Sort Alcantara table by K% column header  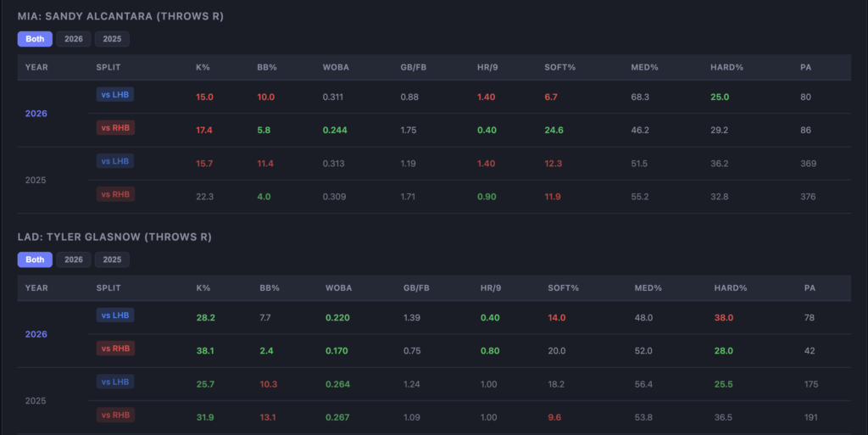(202, 67)
